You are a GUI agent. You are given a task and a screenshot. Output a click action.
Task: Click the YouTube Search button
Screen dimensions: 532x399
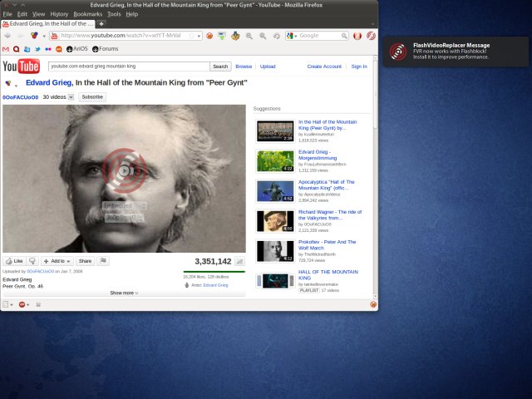[x=220, y=66]
